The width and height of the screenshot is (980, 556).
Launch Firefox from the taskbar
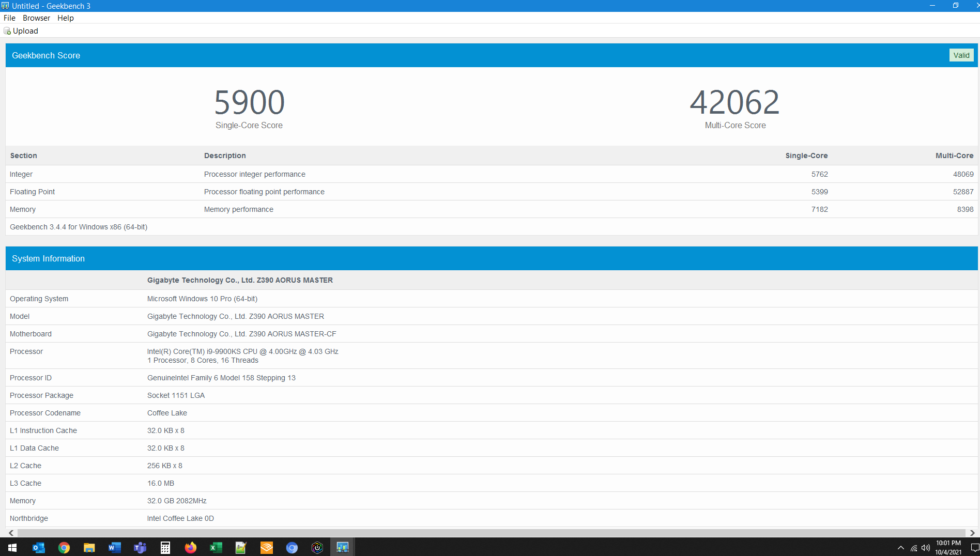tap(191, 548)
